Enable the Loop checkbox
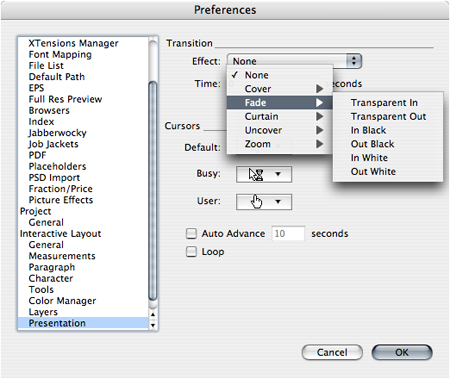The width and height of the screenshot is (450, 379). tap(191, 252)
